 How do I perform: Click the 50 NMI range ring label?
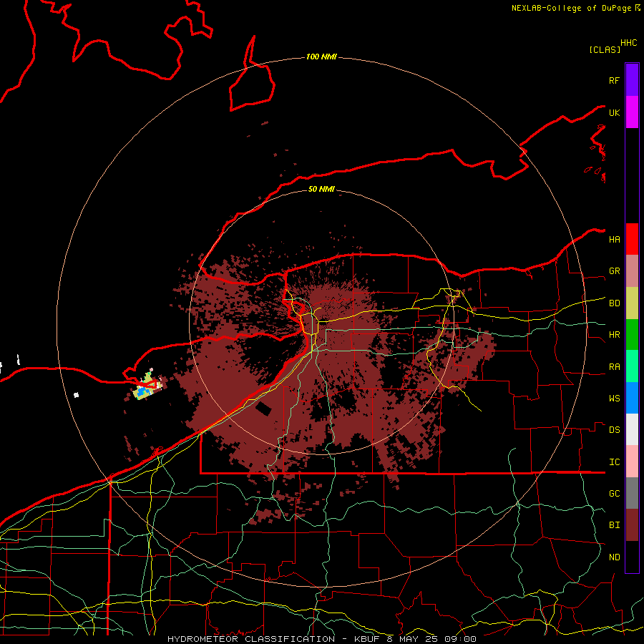pos(321,189)
